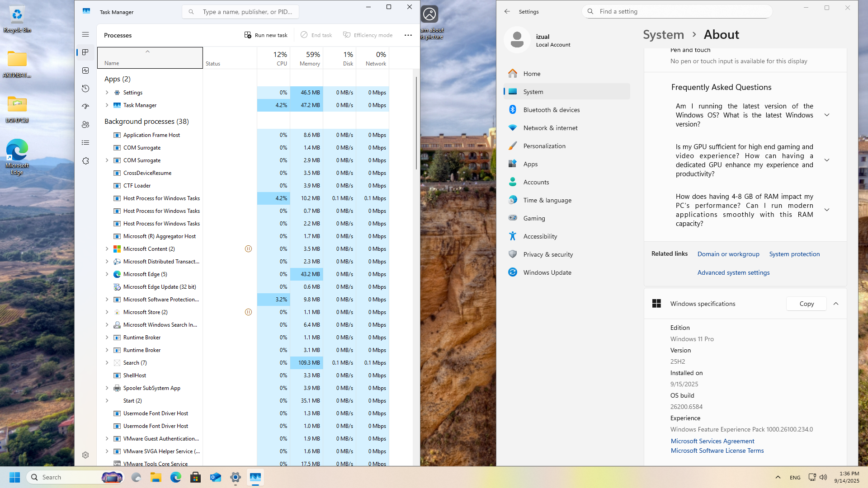Open Personalization settings
This screenshot has width=868, height=488.
[x=567, y=146]
